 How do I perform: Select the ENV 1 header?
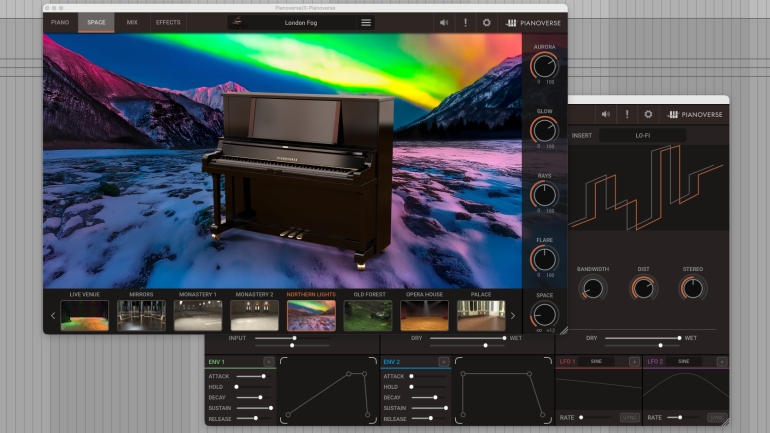[217, 362]
